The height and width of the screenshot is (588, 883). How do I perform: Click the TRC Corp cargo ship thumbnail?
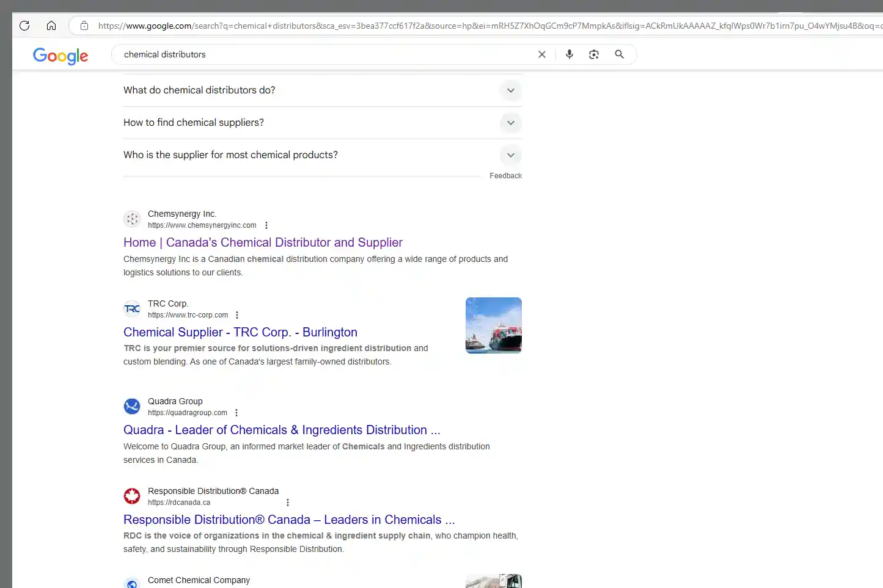[493, 325]
